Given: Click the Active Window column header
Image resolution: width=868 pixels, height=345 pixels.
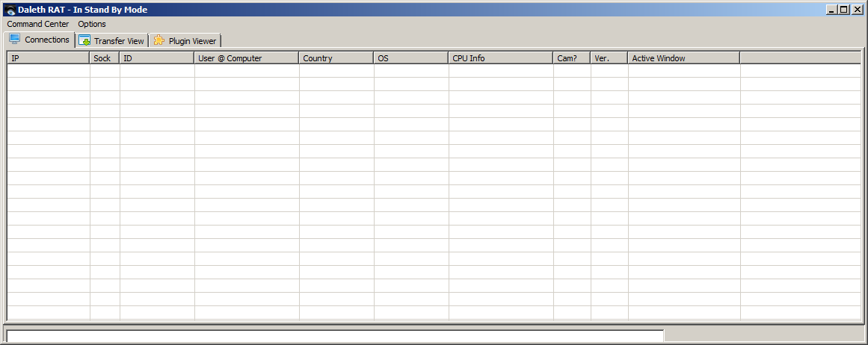Looking at the screenshot, I should coord(683,57).
